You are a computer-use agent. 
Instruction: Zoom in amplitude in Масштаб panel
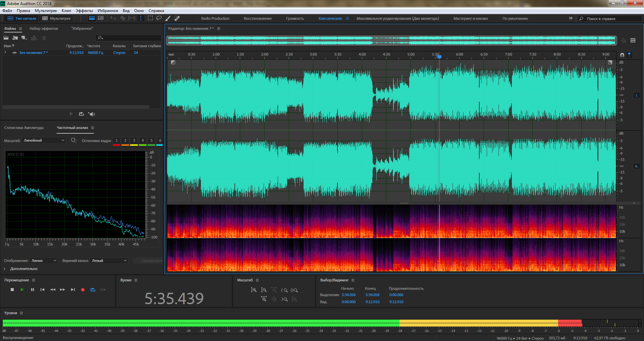click(x=254, y=290)
